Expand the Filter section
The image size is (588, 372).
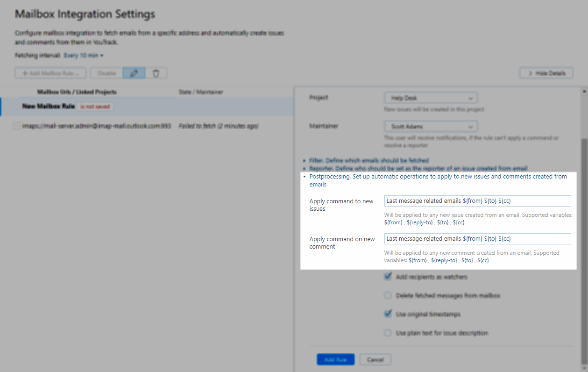(368, 160)
